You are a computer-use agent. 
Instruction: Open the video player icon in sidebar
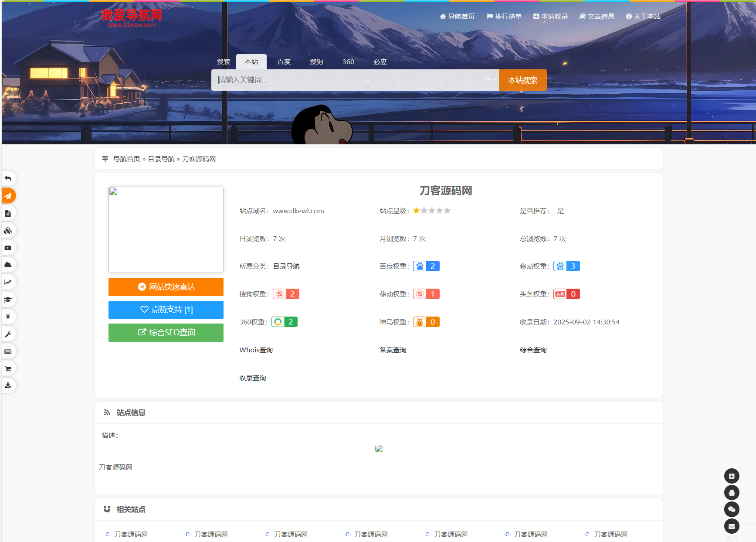[x=8, y=247]
